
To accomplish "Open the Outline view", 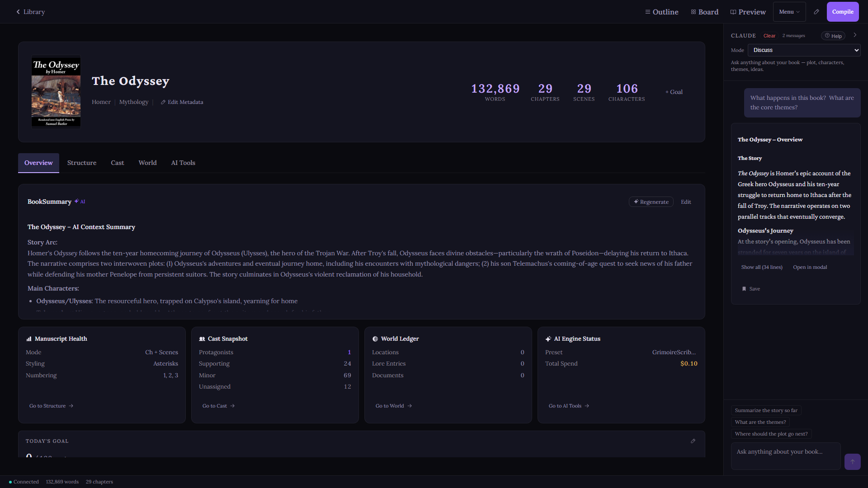I will (661, 12).
